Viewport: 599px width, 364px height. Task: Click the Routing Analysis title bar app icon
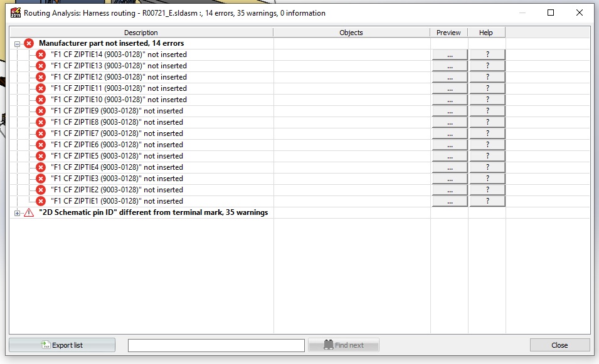point(16,13)
